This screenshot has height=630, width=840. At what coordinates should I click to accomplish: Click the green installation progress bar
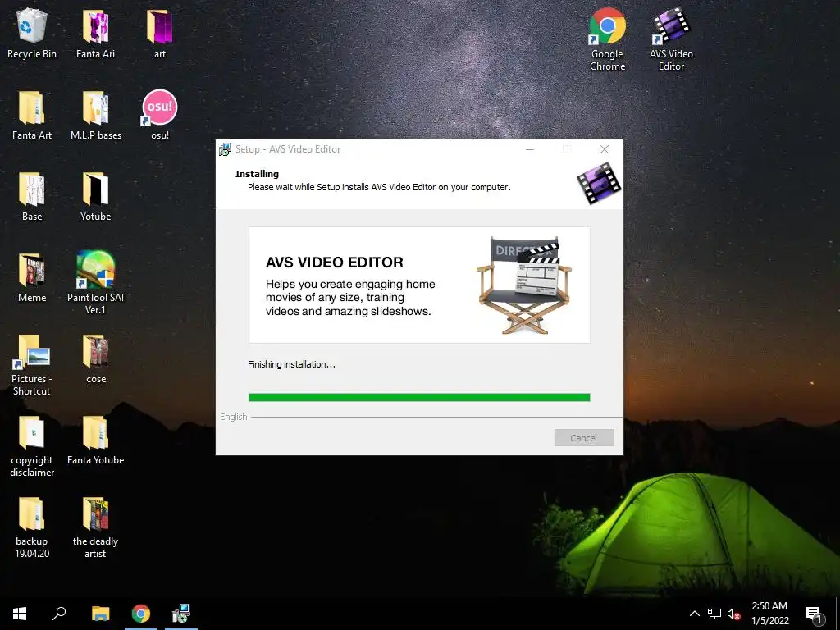(419, 398)
